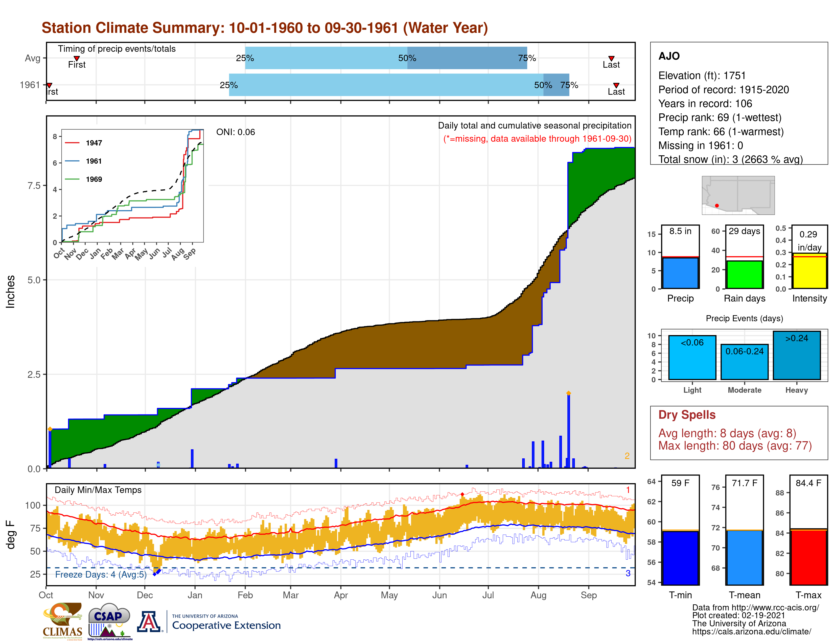
Task: Click the blue freeze-day diamonds in December
Action: (x=157, y=572)
